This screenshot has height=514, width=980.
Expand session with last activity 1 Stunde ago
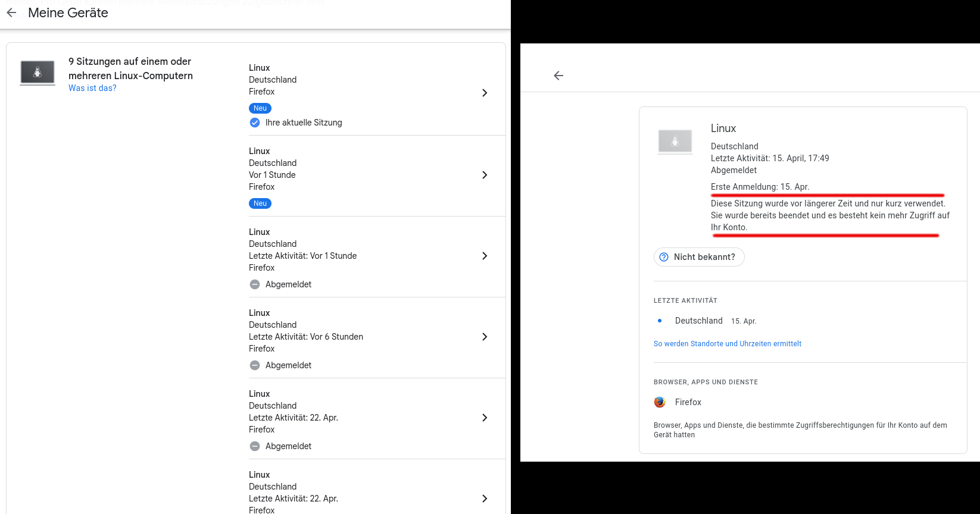pos(485,256)
